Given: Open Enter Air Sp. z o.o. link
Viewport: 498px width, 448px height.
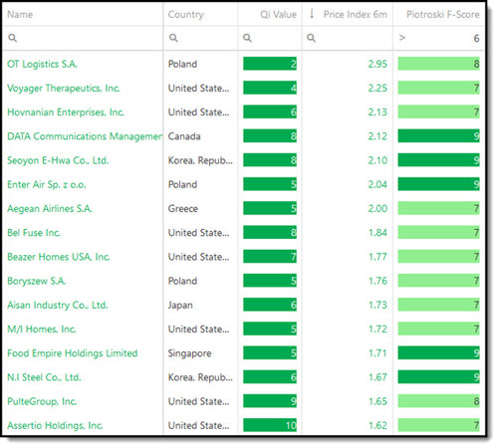Looking at the screenshot, I should point(47,184).
